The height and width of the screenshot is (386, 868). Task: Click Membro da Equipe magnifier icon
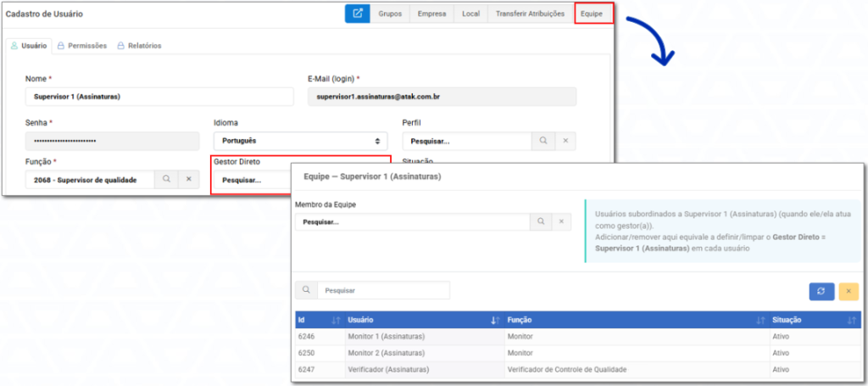pyautogui.click(x=540, y=221)
